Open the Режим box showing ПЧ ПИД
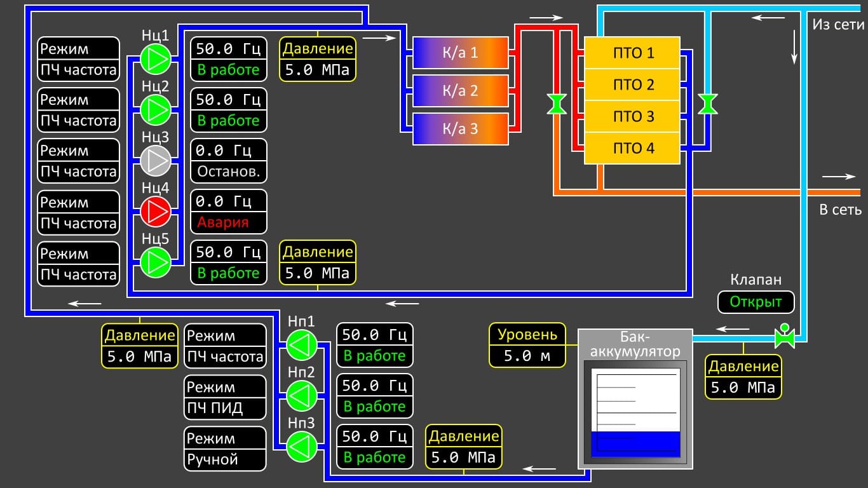The image size is (868, 488). [225, 397]
